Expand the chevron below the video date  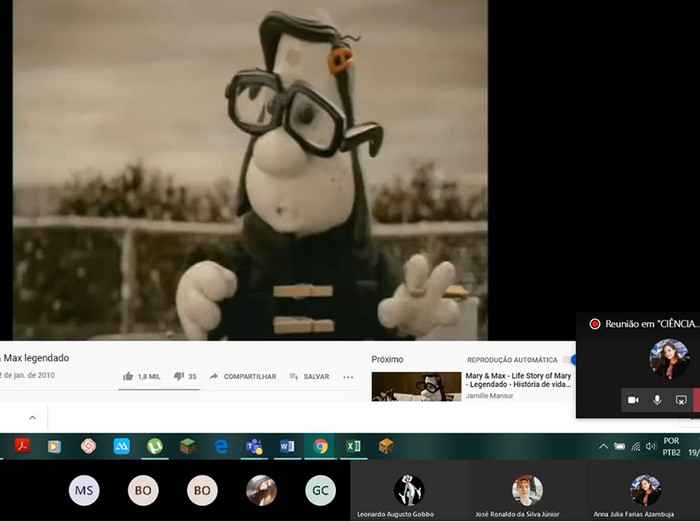[x=31, y=417]
